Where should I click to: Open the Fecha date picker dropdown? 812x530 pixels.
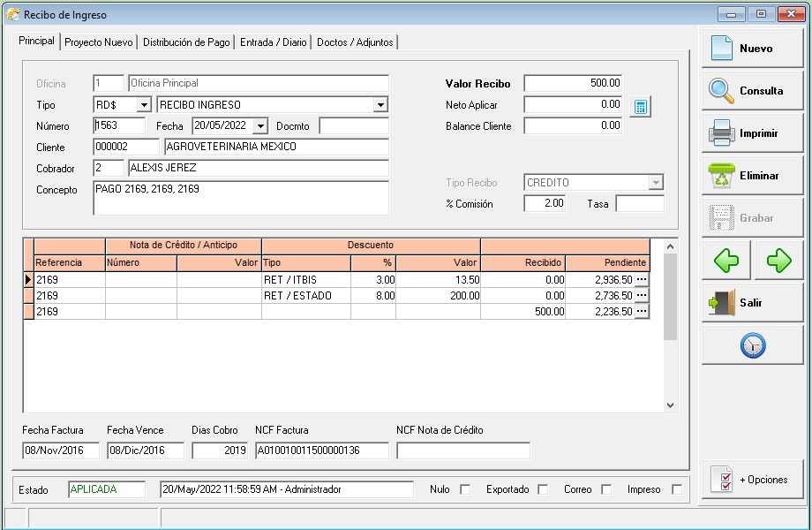point(260,126)
